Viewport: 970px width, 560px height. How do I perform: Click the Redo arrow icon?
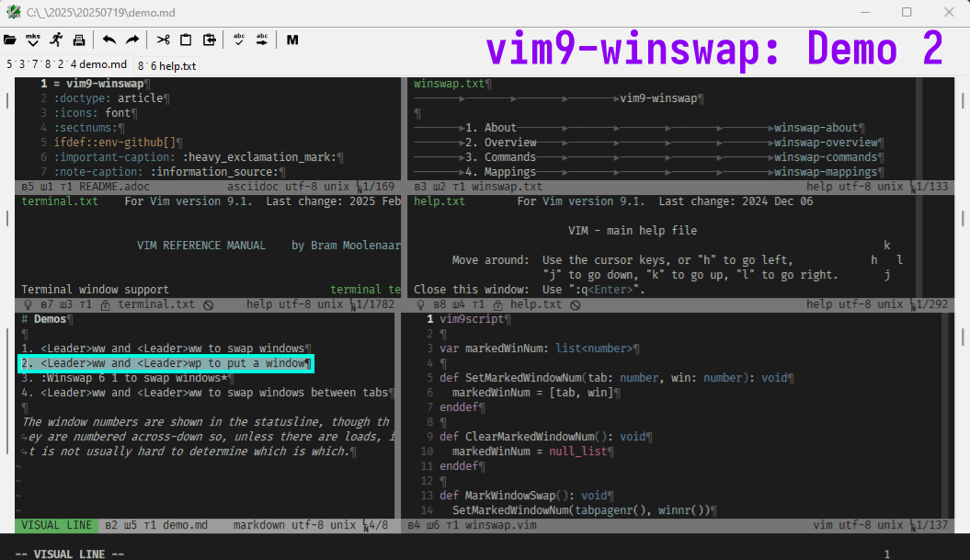(132, 40)
